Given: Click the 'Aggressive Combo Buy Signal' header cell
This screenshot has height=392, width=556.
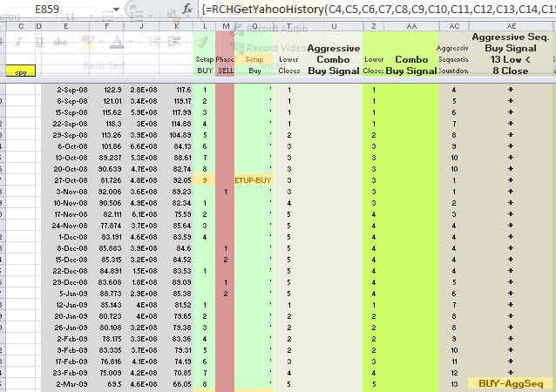Looking at the screenshot, I should click(x=334, y=59).
